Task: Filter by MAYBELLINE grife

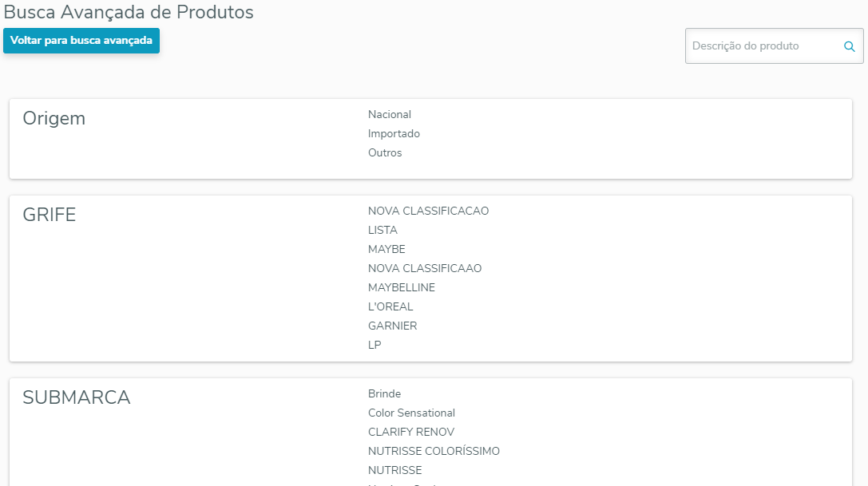Action: [402, 288]
